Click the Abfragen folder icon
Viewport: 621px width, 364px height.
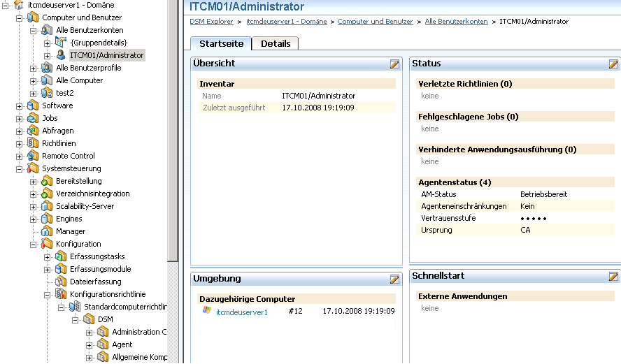[x=33, y=131]
